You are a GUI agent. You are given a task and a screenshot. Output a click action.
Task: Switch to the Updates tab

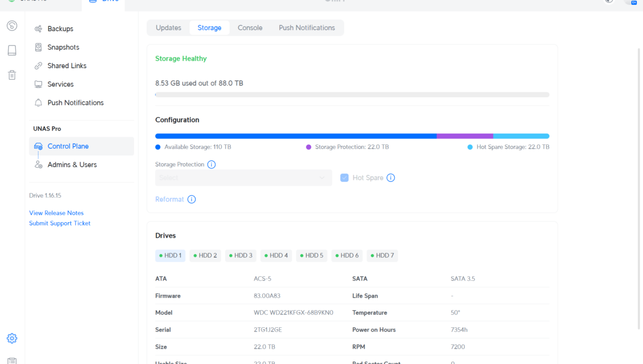pyautogui.click(x=169, y=28)
